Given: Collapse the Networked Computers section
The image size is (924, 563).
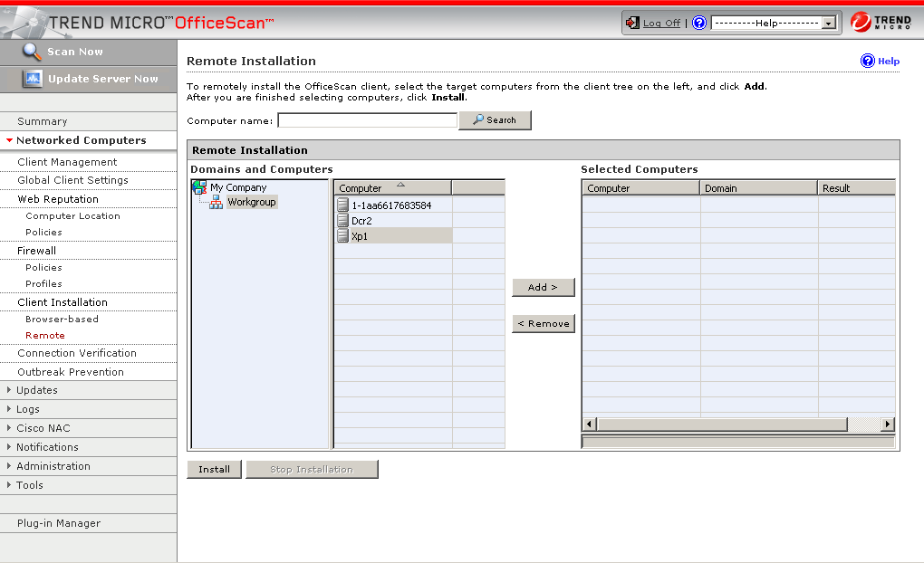Looking at the screenshot, I should tap(9, 140).
